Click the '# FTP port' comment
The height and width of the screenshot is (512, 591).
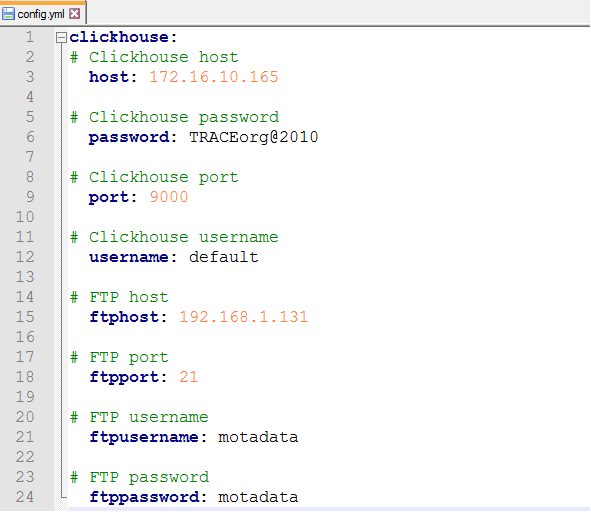[x=119, y=357]
